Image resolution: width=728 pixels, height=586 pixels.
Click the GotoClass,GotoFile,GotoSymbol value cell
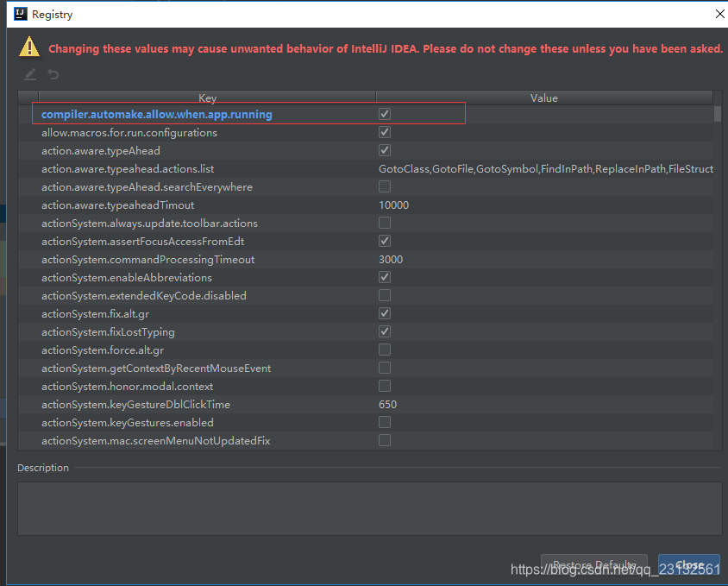545,168
